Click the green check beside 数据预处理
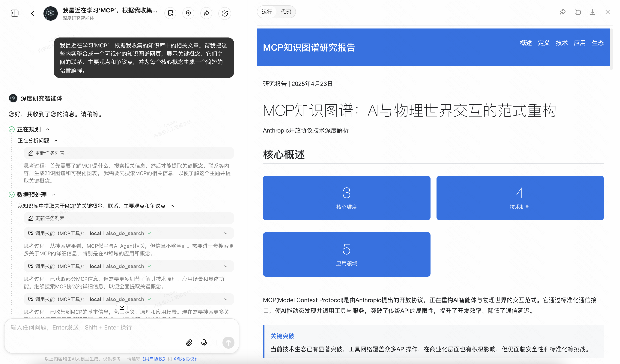This screenshot has height=364, width=620. [x=12, y=195]
